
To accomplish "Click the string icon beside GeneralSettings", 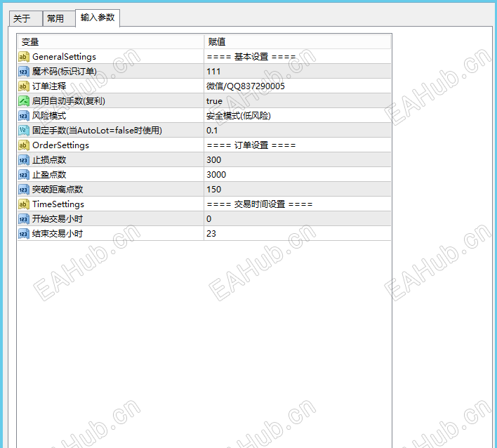I will click(23, 57).
